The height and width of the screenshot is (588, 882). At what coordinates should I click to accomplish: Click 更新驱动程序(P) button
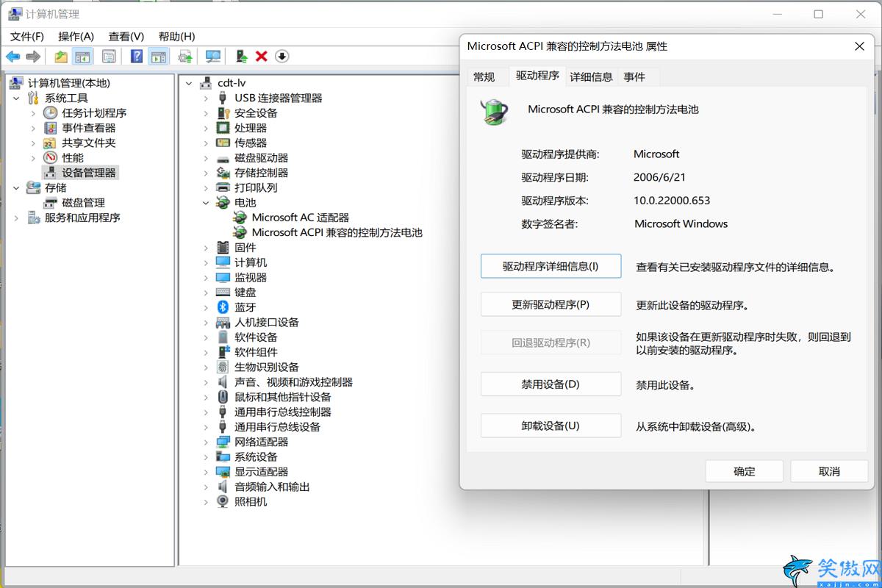551,304
